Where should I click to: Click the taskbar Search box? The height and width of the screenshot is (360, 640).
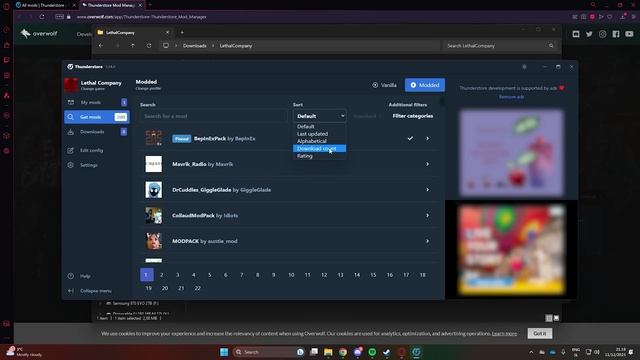[269, 352]
